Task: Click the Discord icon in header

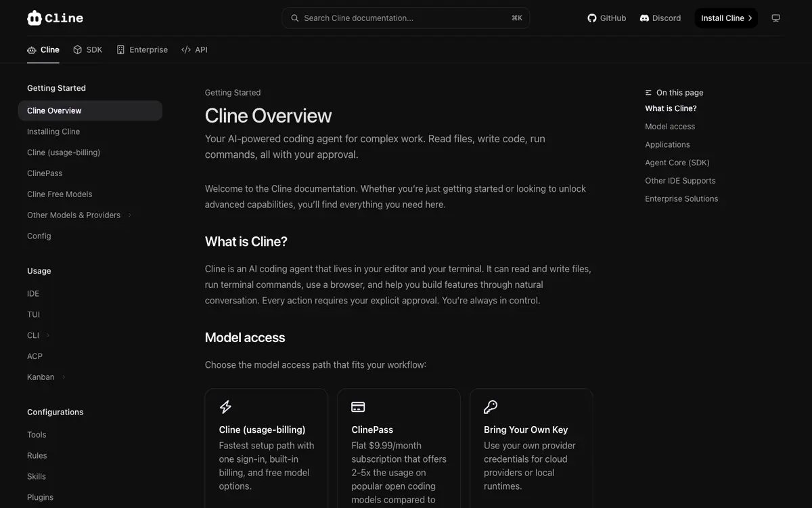Action: (x=644, y=18)
